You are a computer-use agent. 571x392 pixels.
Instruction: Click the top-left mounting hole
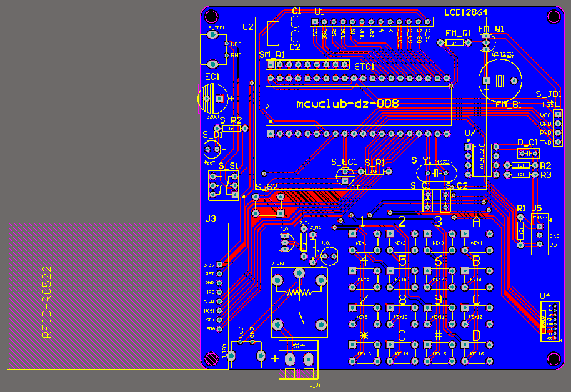click(x=212, y=16)
